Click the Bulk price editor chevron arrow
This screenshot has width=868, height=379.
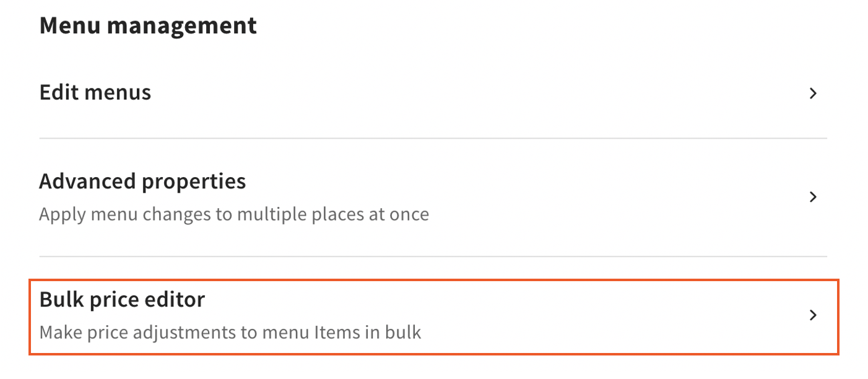(813, 315)
